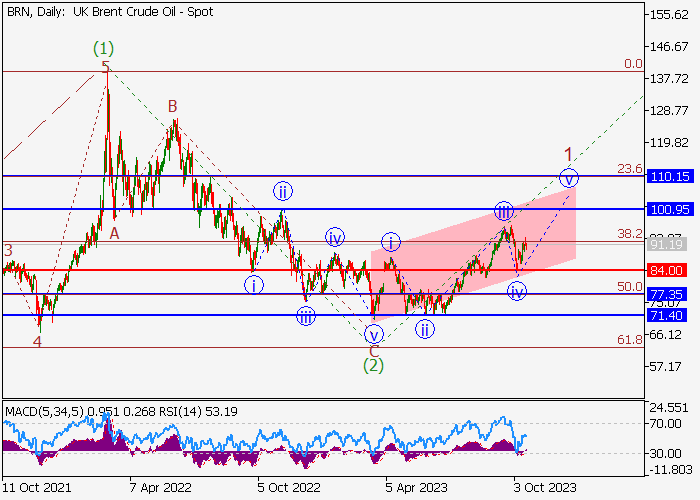Select the 61.8 Fibonacci level label

[x=630, y=340]
